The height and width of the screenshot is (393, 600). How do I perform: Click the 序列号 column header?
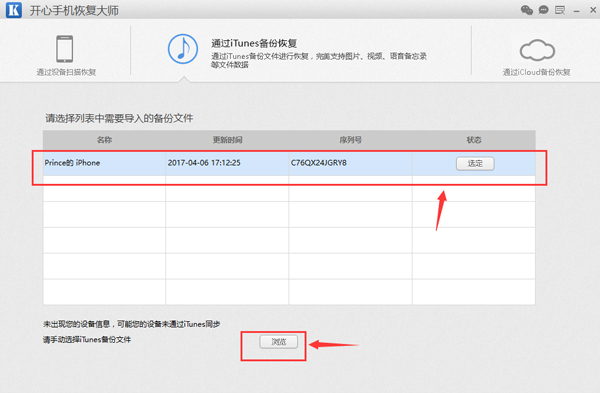click(351, 140)
